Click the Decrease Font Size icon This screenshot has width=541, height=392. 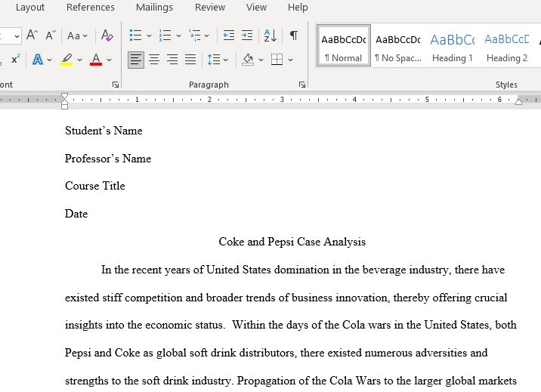[51, 35]
